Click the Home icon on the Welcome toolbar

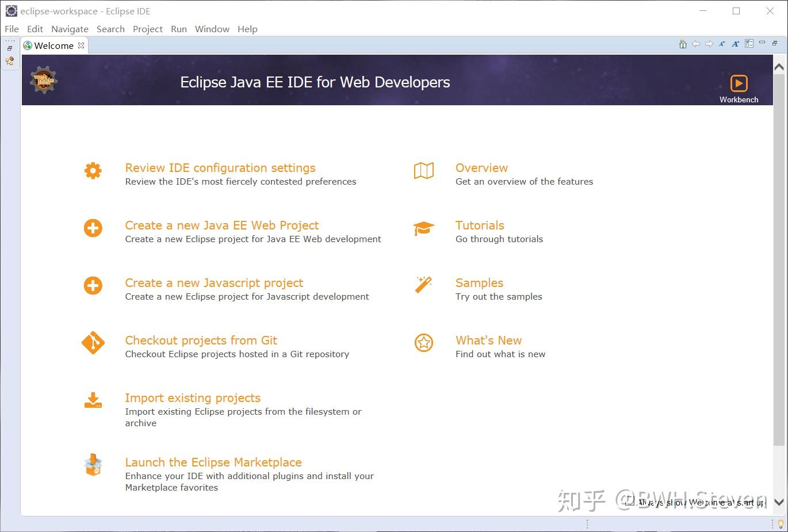[x=682, y=43]
